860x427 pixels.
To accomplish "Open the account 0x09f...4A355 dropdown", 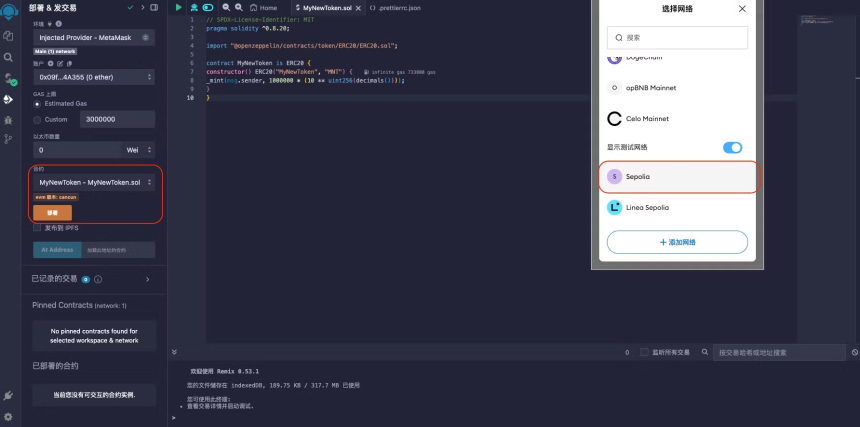I will pos(94,77).
